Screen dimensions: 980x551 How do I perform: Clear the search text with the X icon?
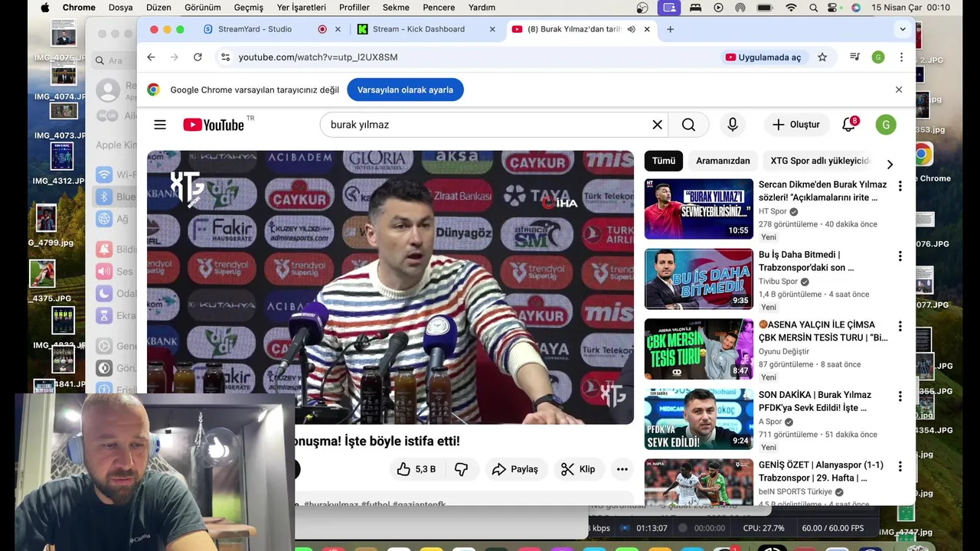[657, 125]
